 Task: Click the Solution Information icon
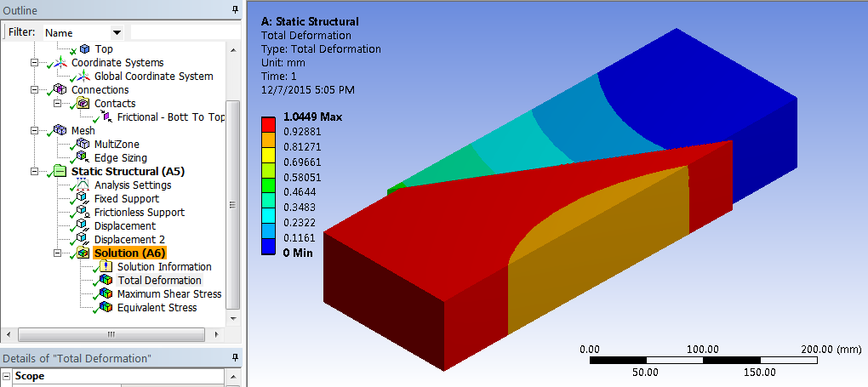(106, 266)
